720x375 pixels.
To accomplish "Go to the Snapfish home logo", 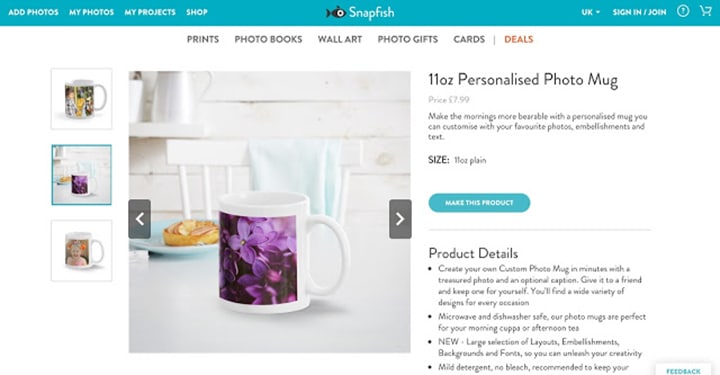I will (x=360, y=12).
